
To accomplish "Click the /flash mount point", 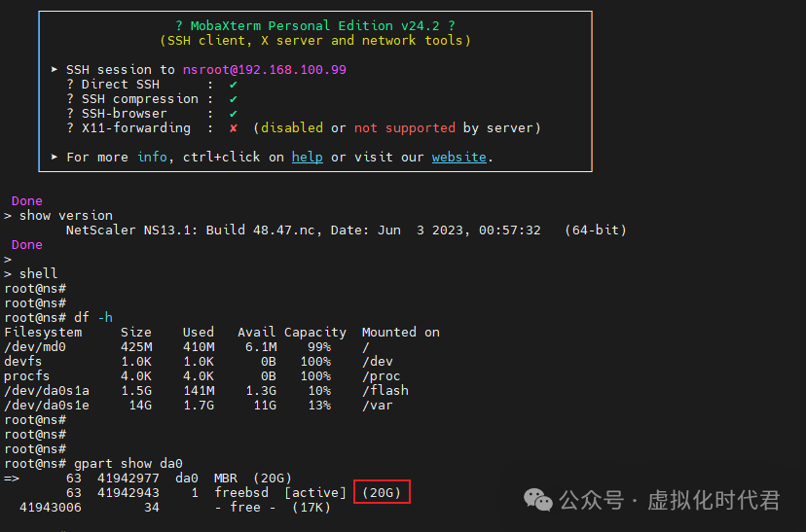I will 385,391.
